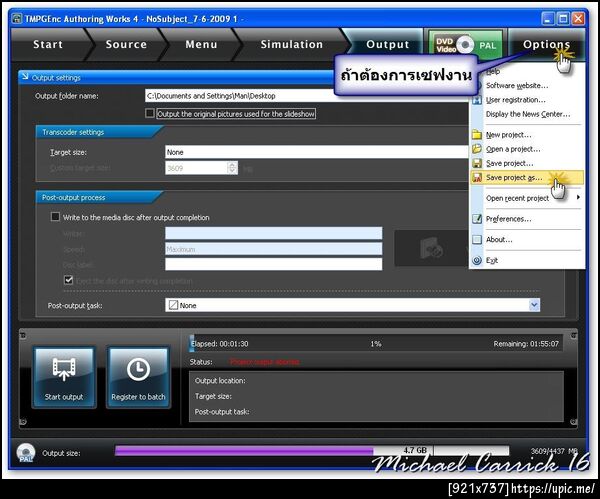Image resolution: width=600 pixels, height=499 pixels.
Task: Click the PAL disc icon in status bar
Action: (26, 453)
